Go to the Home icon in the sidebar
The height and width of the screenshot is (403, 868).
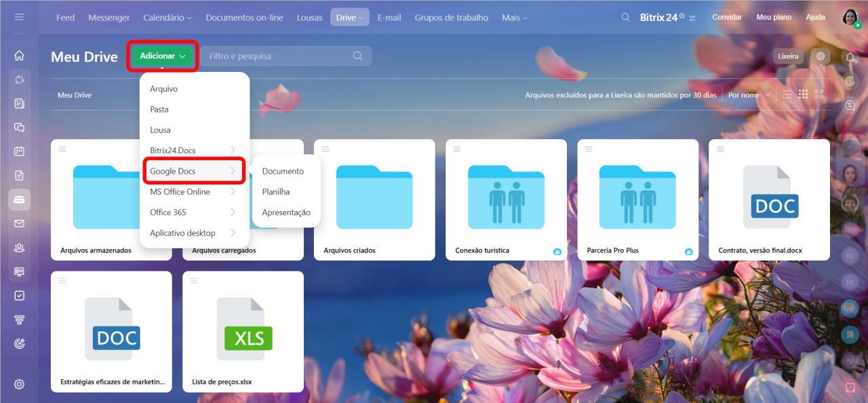[x=19, y=56]
